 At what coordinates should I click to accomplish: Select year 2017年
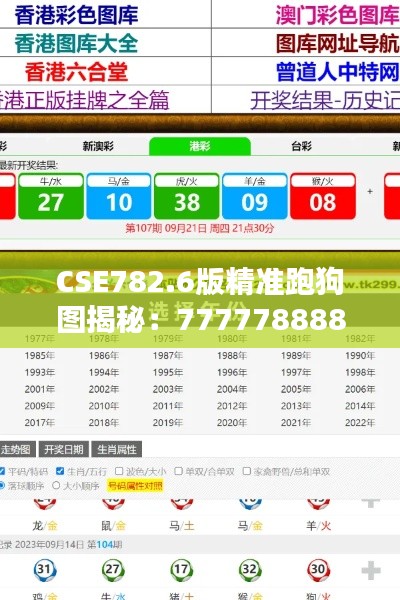coord(40,422)
